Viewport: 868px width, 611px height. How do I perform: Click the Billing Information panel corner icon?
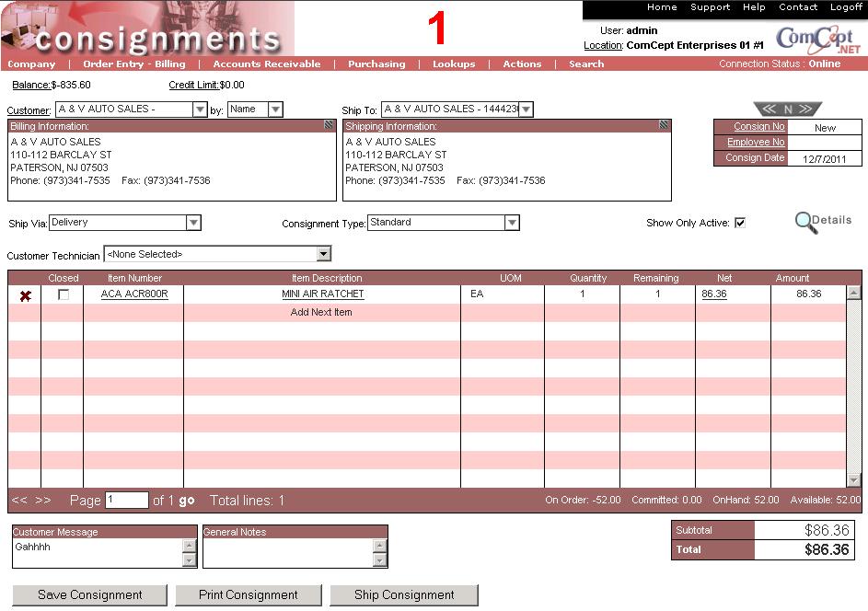(x=329, y=125)
